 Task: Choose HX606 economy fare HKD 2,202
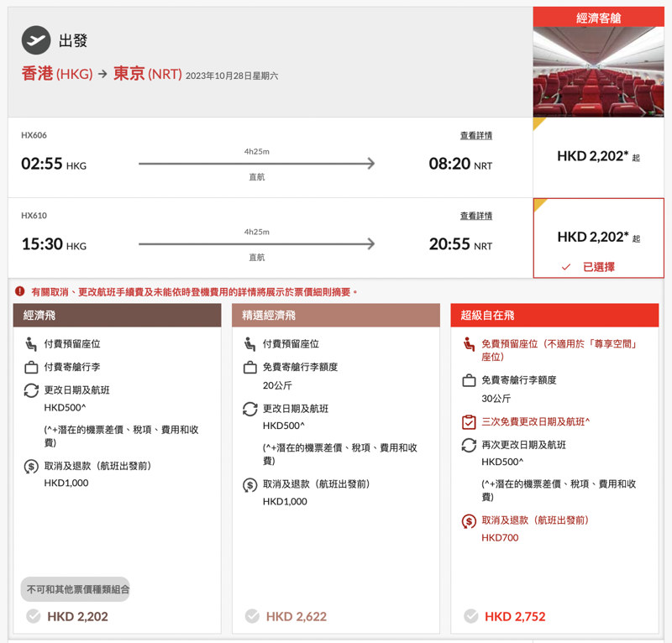pos(598,157)
